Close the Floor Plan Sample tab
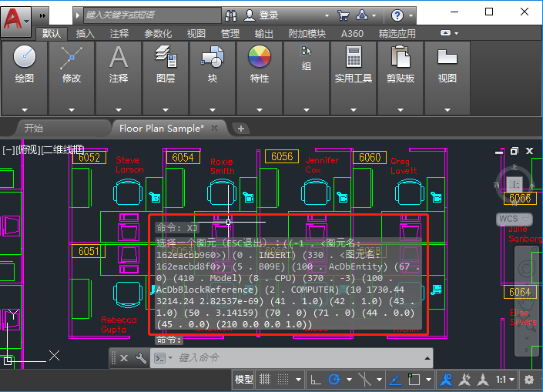Viewport: 543px width, 392px height. [214, 128]
